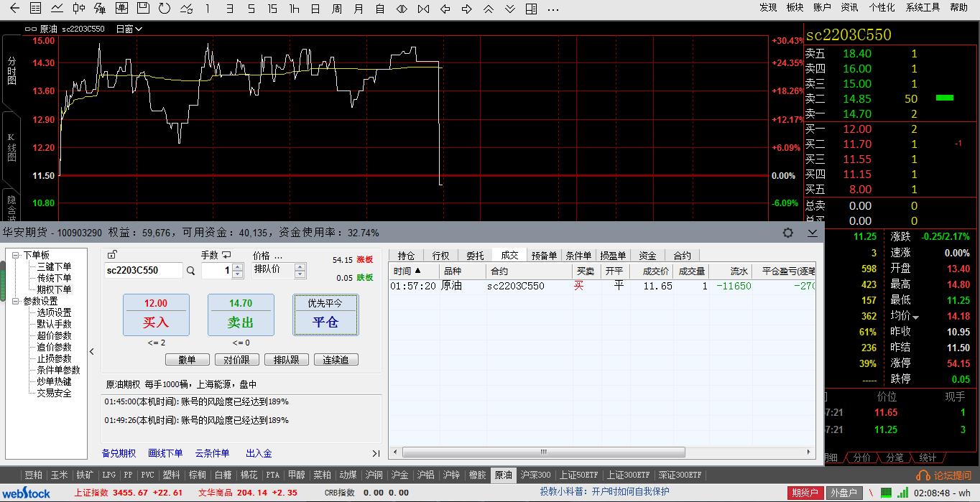Image resolution: width=980 pixels, height=502 pixels.
Task: Collapse the 下单板 tree node
Action: [x=16, y=255]
